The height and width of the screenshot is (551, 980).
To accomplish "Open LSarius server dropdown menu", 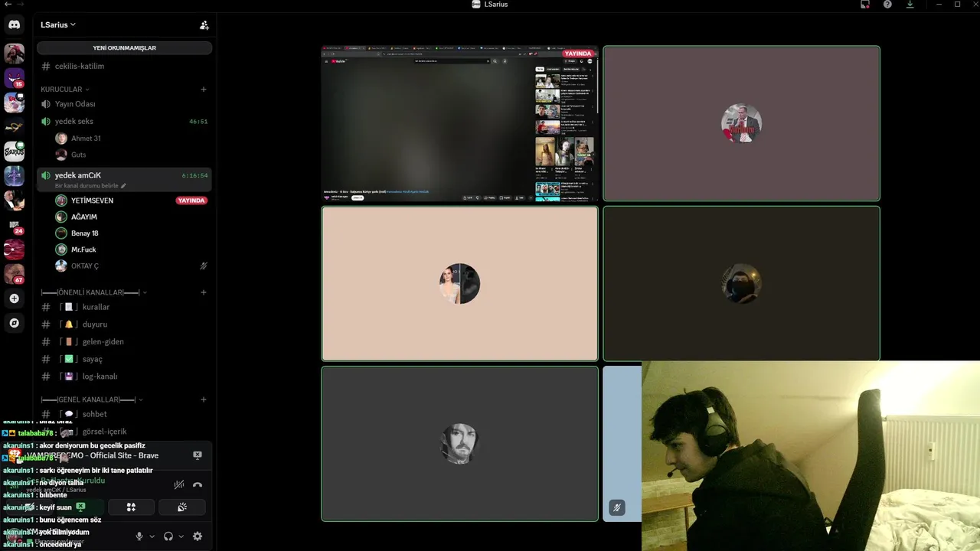I will [x=58, y=24].
